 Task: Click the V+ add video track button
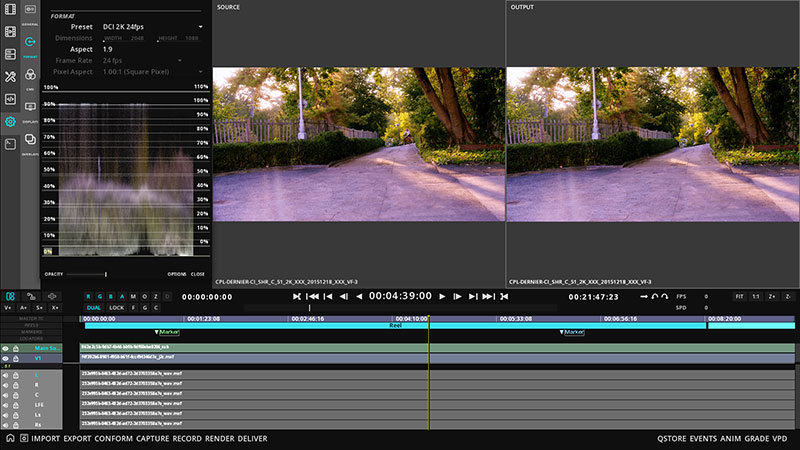(x=8, y=308)
